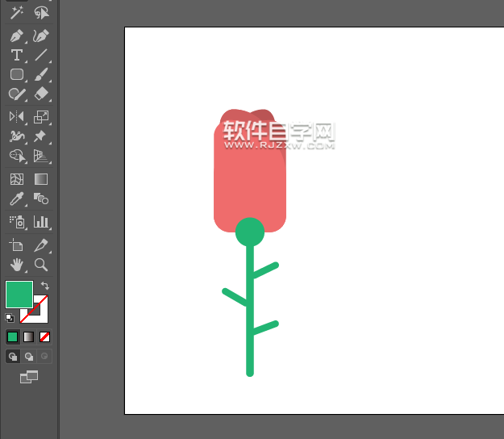Swap fill and stroke colors arrow

[x=45, y=286]
